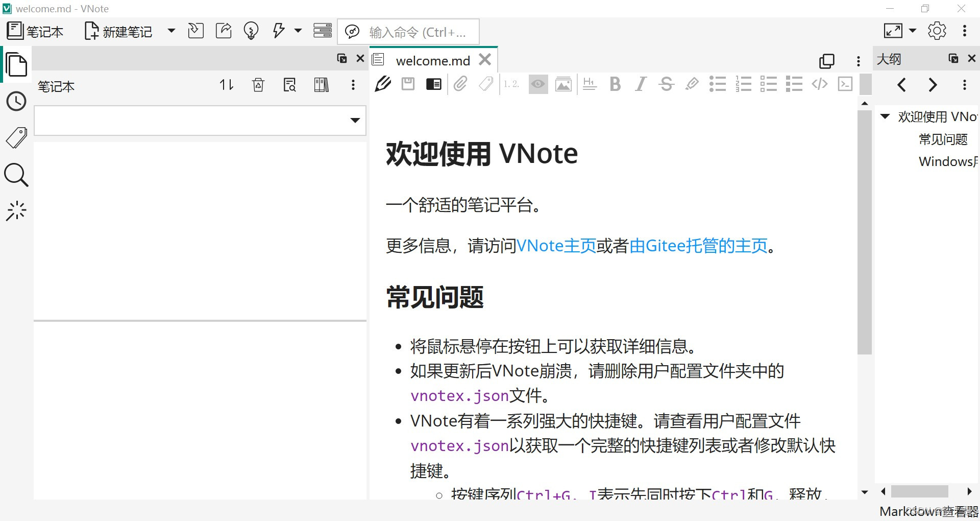
Task: Toggle the eye in-place preview icon
Action: [538, 84]
